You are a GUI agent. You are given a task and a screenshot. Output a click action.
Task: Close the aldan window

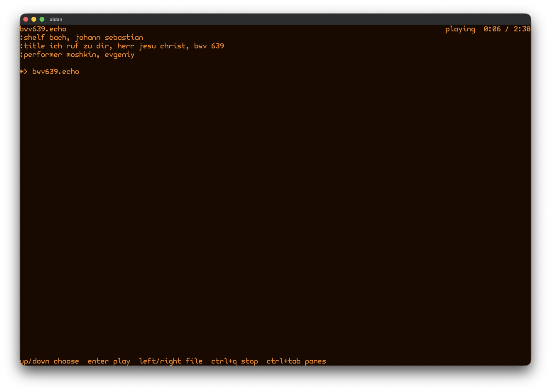[x=26, y=19]
